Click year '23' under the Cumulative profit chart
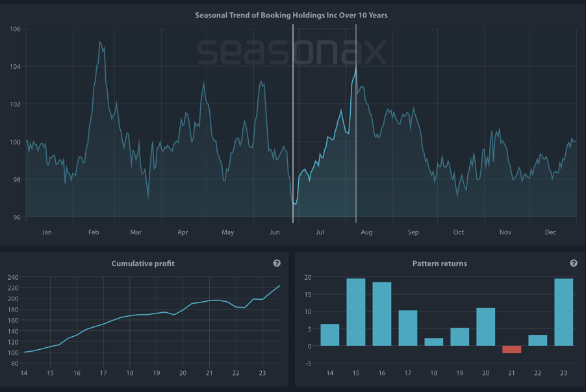Screen dimensions: 586x392 pyautogui.click(x=262, y=373)
